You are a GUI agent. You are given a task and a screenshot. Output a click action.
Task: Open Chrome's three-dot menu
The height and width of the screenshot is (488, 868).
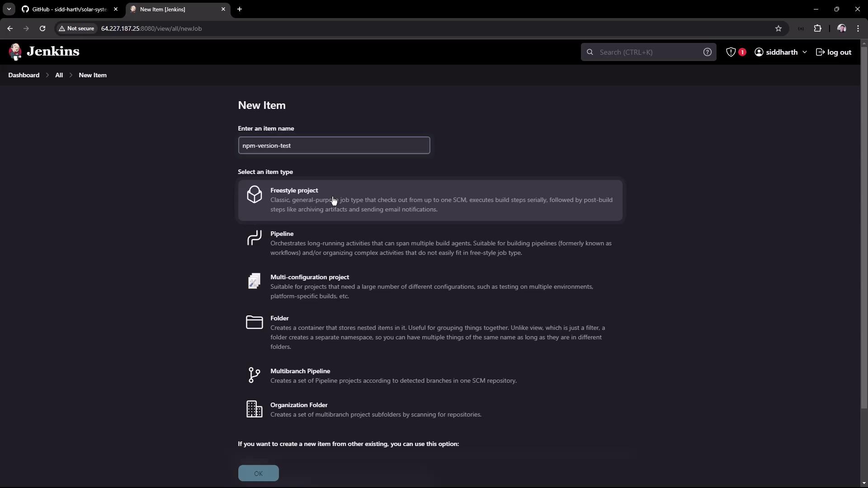(x=858, y=28)
